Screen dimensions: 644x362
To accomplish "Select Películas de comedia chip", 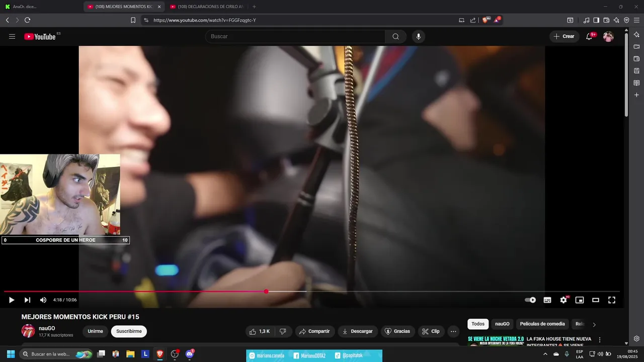I will [x=542, y=324].
